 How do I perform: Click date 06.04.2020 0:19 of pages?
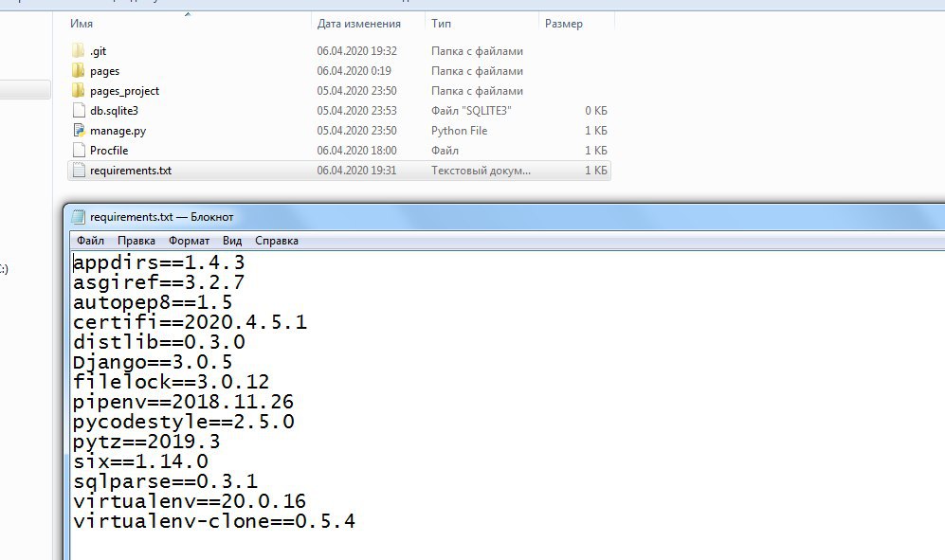[354, 71]
